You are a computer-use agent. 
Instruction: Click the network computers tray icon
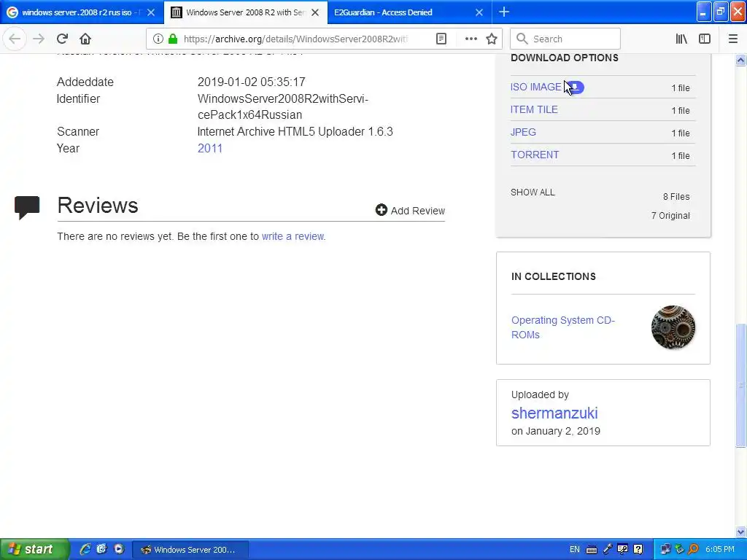point(665,550)
